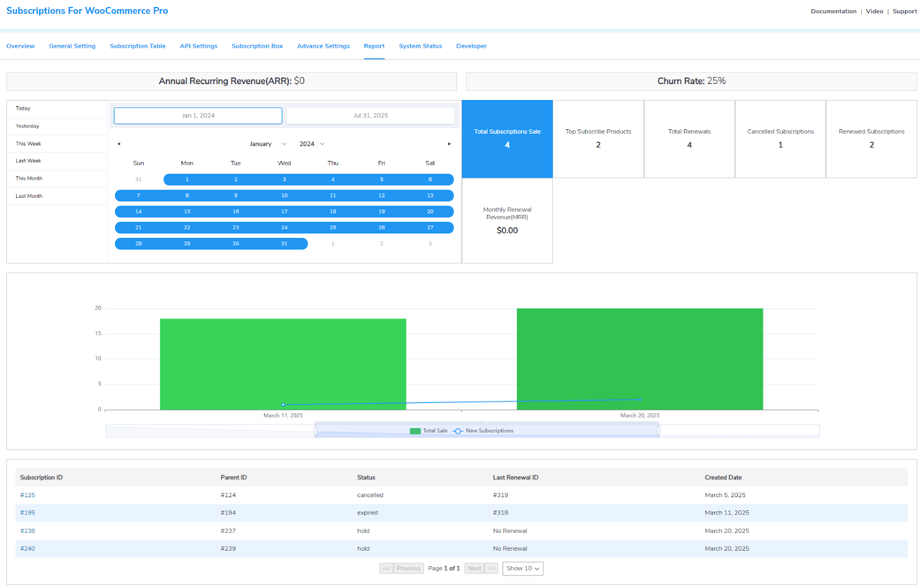
Task: Click the Documentation link
Action: click(833, 11)
